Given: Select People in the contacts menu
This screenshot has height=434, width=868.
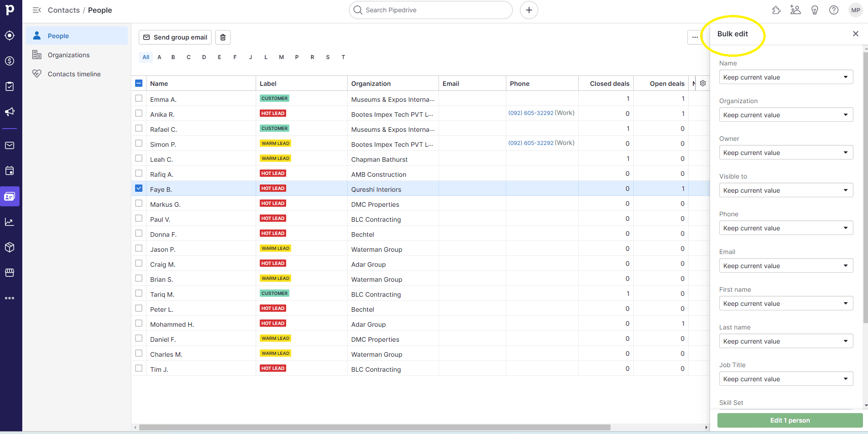Looking at the screenshot, I should point(77,35).
